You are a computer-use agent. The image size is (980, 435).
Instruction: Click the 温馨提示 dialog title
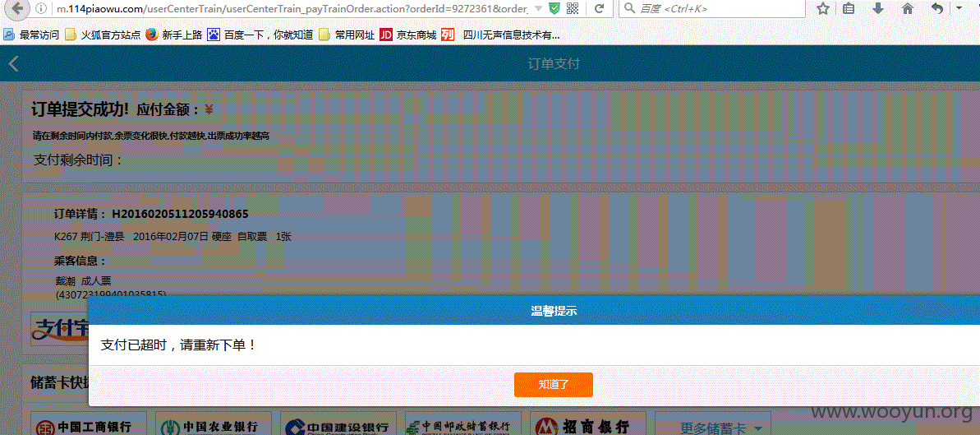tap(554, 311)
